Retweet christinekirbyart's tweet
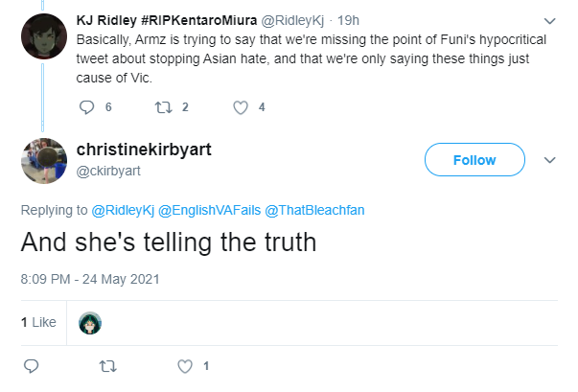The height and width of the screenshot is (392, 578). coord(107,366)
